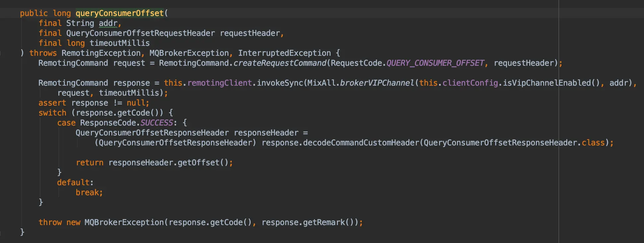Click createRequestCommand static method call

coord(280,63)
